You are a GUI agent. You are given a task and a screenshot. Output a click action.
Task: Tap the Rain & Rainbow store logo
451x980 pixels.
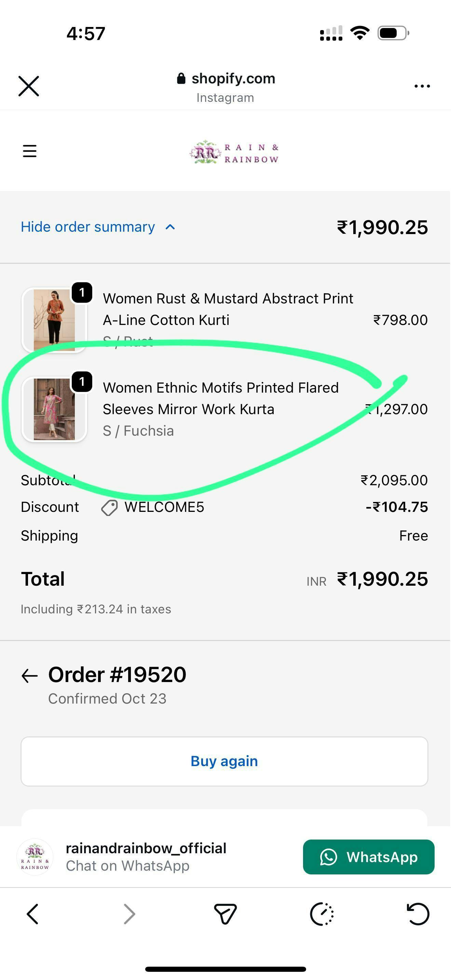tap(234, 152)
